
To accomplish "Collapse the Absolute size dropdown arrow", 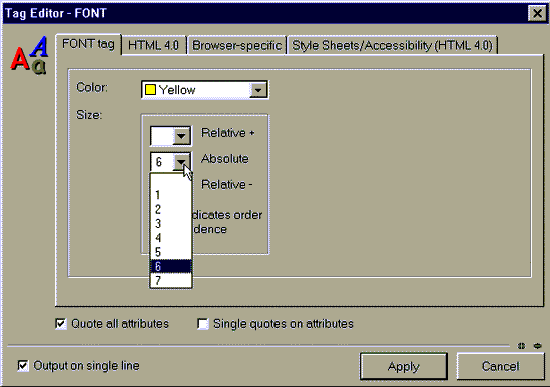I will click(181, 162).
